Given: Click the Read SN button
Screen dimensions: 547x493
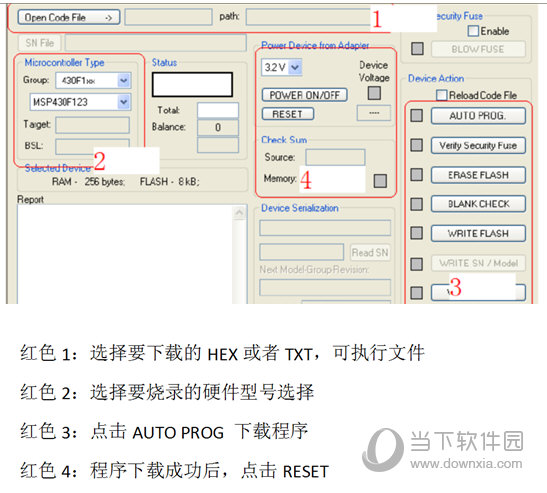Looking at the screenshot, I should tap(370, 252).
